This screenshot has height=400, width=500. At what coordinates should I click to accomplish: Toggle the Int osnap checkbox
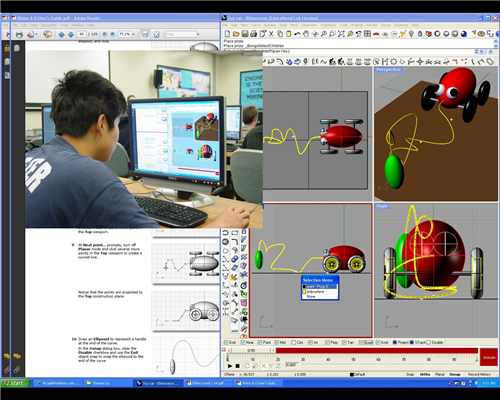310,342
